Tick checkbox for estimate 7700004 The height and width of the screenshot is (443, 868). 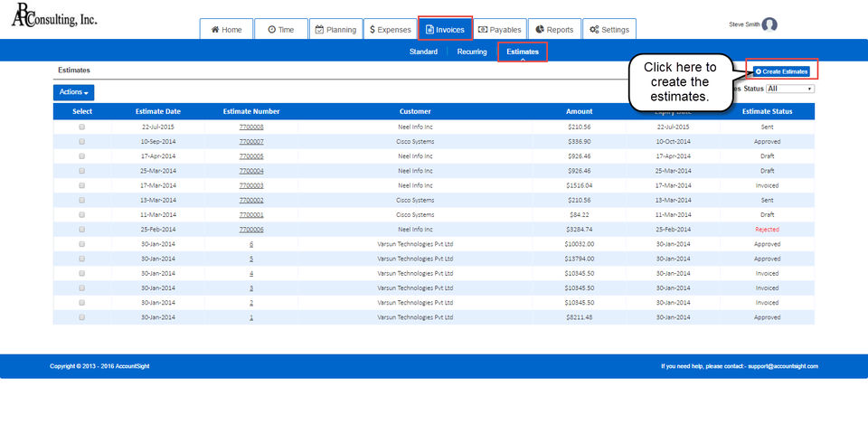pyautogui.click(x=82, y=171)
